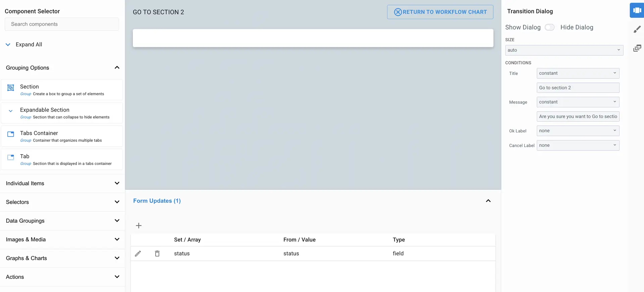Viewport: 644px width, 292px height.
Task: Click the Set / Array column header
Action: [x=187, y=240]
